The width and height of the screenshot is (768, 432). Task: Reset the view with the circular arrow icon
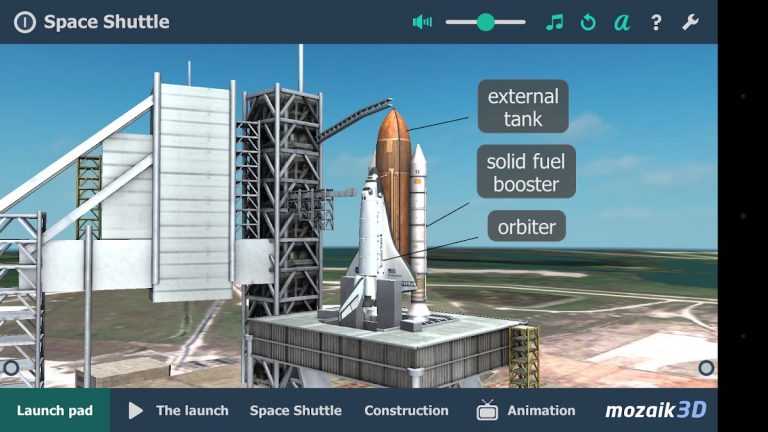click(x=588, y=22)
